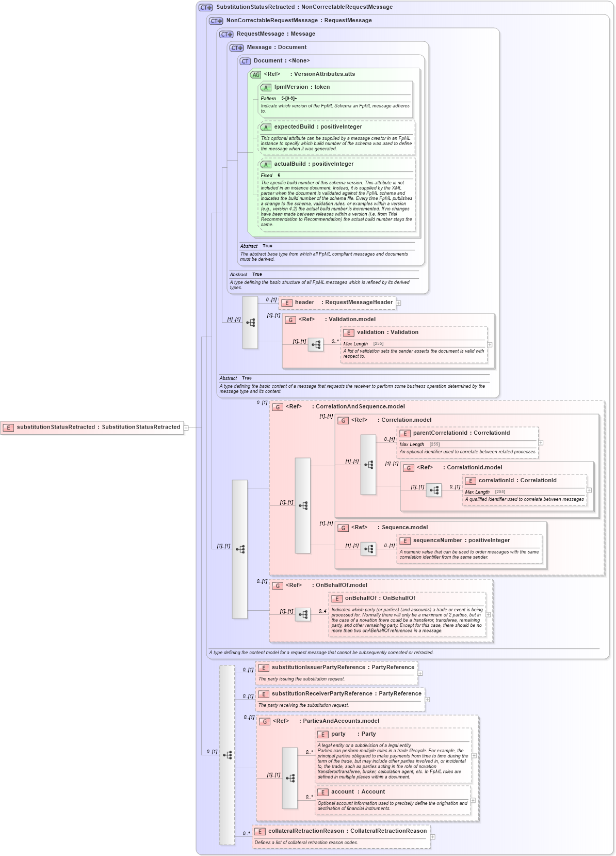Image resolution: width=616 pixels, height=856 pixels.
Task: Click the E icon of substitutionIssuerPartyReference
Action: click(x=264, y=668)
